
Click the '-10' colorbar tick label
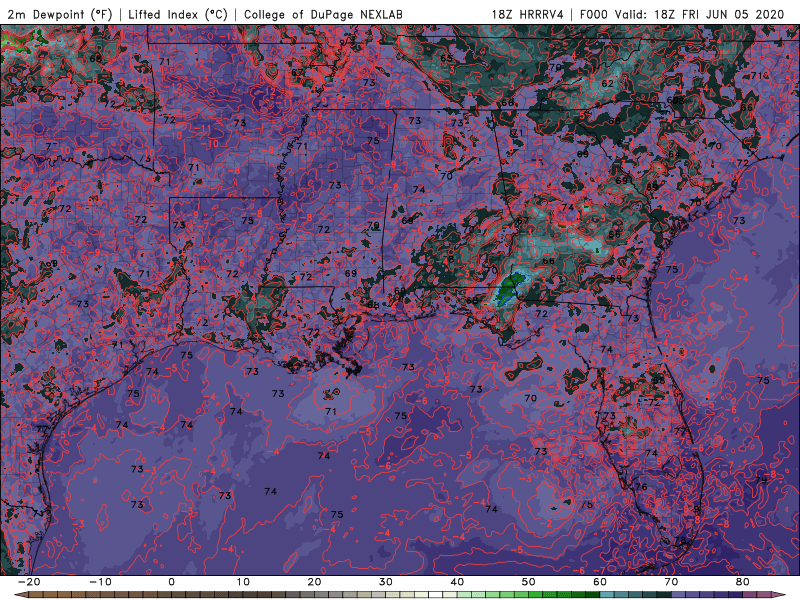tap(100, 582)
